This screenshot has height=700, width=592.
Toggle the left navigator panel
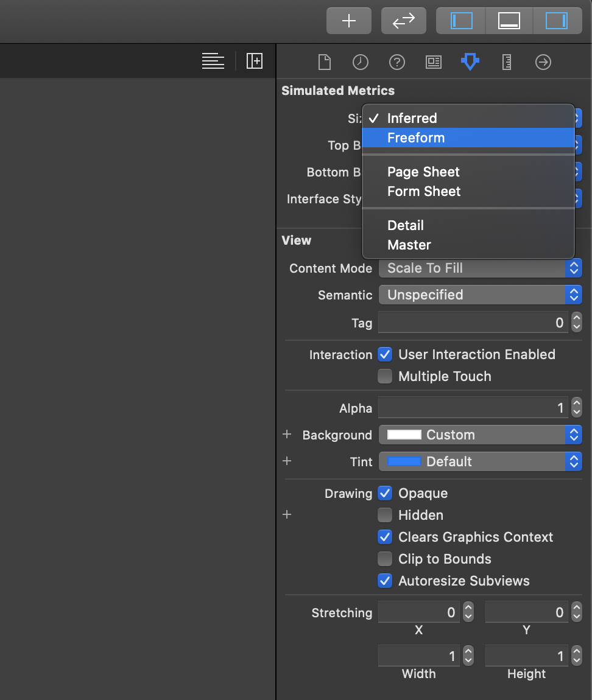pyautogui.click(x=461, y=21)
